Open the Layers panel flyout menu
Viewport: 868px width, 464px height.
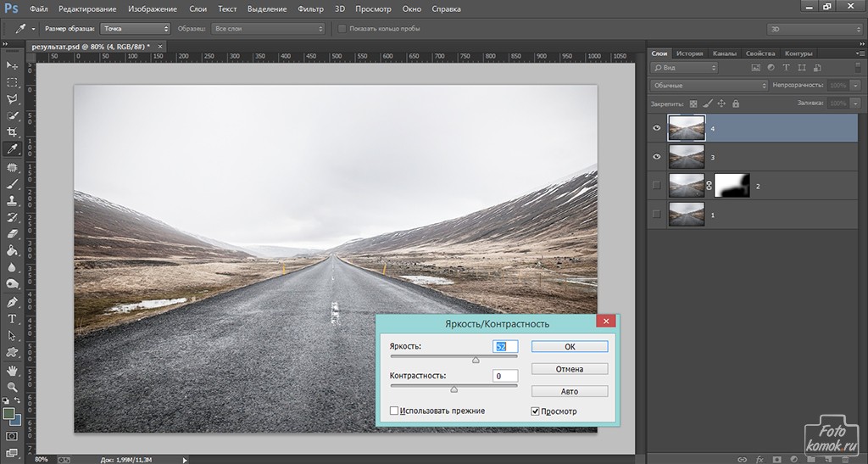(x=860, y=53)
